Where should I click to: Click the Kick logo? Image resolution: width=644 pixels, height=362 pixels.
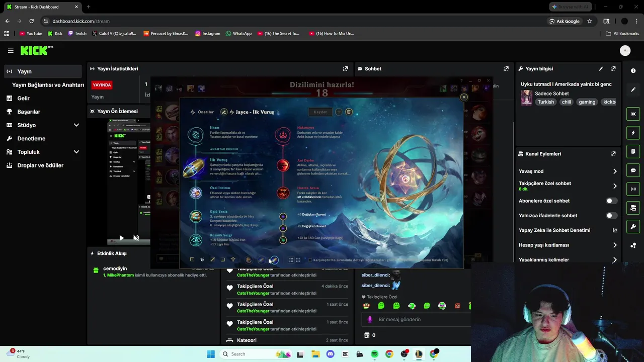tap(36, 50)
